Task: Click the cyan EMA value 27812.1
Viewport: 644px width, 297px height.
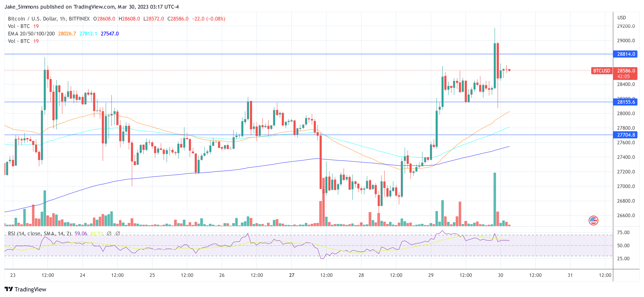Action: [x=88, y=34]
